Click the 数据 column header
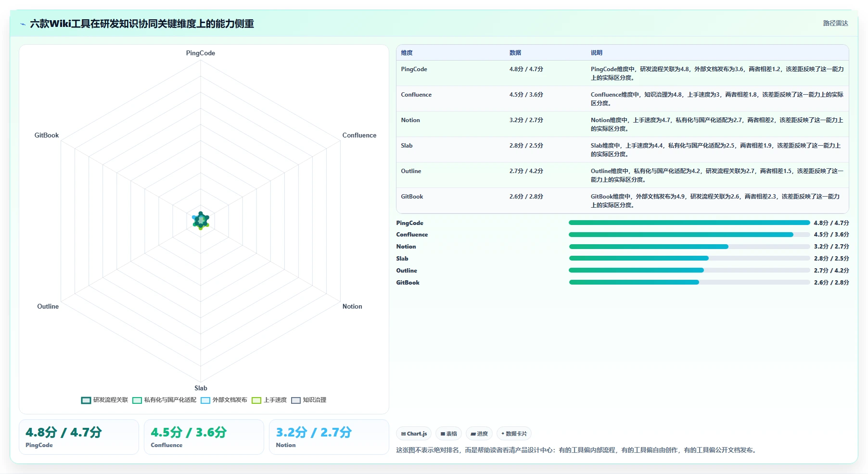This screenshot has height=474, width=868. pyautogui.click(x=515, y=53)
